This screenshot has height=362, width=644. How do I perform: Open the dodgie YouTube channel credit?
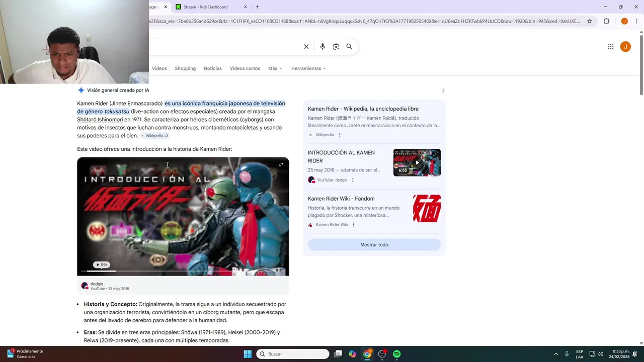pos(105,286)
